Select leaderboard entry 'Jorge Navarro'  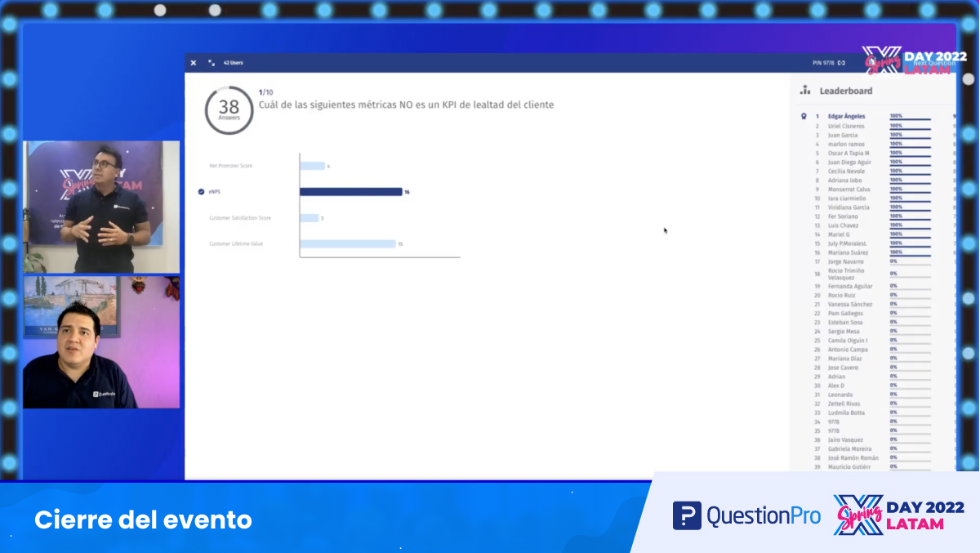tap(845, 261)
